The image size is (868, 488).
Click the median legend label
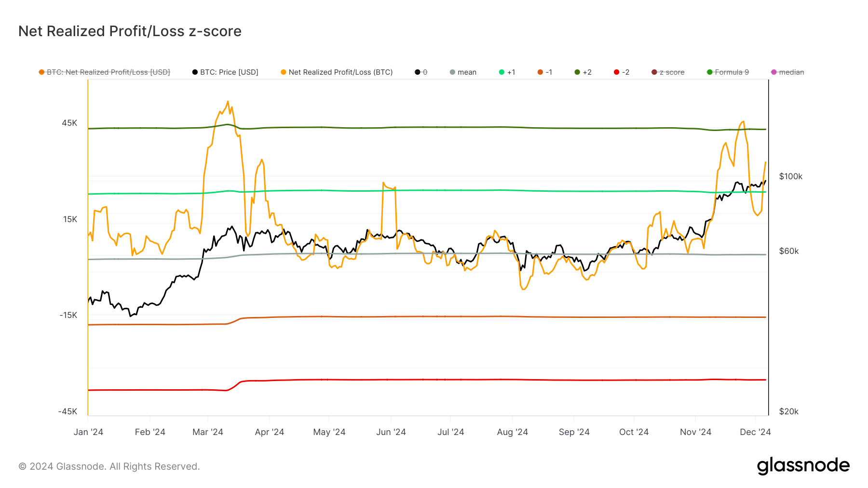[x=792, y=72]
